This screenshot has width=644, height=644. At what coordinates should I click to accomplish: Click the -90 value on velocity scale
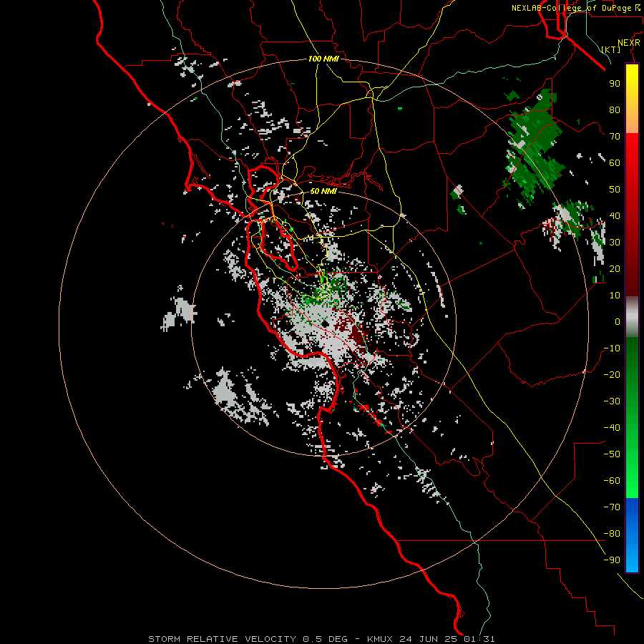(612, 560)
